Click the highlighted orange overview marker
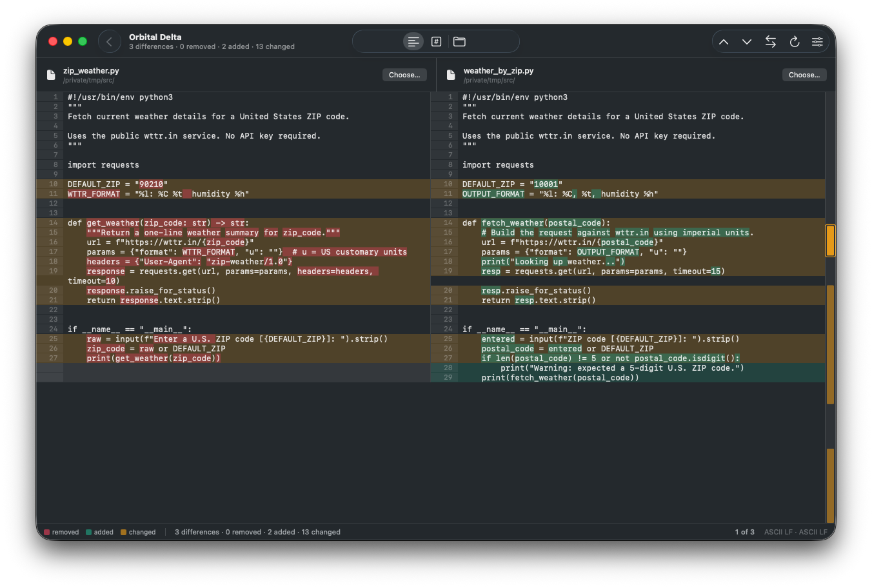The height and width of the screenshot is (588, 872). (x=831, y=240)
